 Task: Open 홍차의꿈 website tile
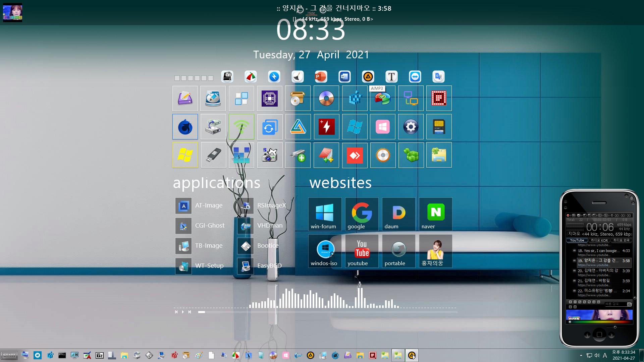[435, 251]
